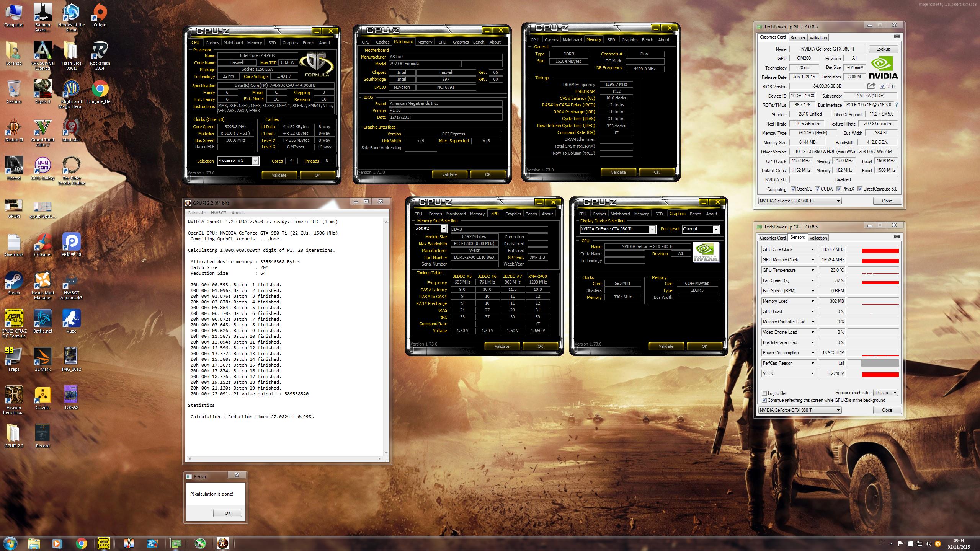
Task: Open the Origin desktop icon
Action: [x=100, y=15]
